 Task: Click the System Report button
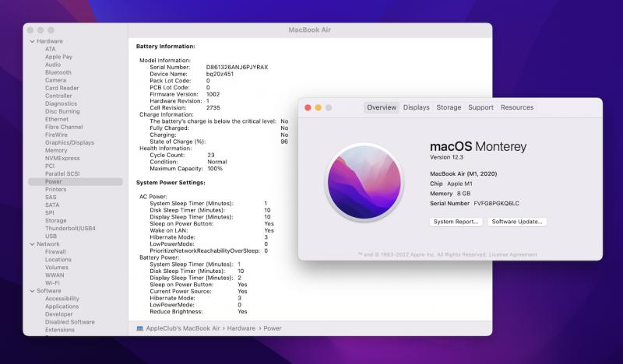pyautogui.click(x=456, y=222)
